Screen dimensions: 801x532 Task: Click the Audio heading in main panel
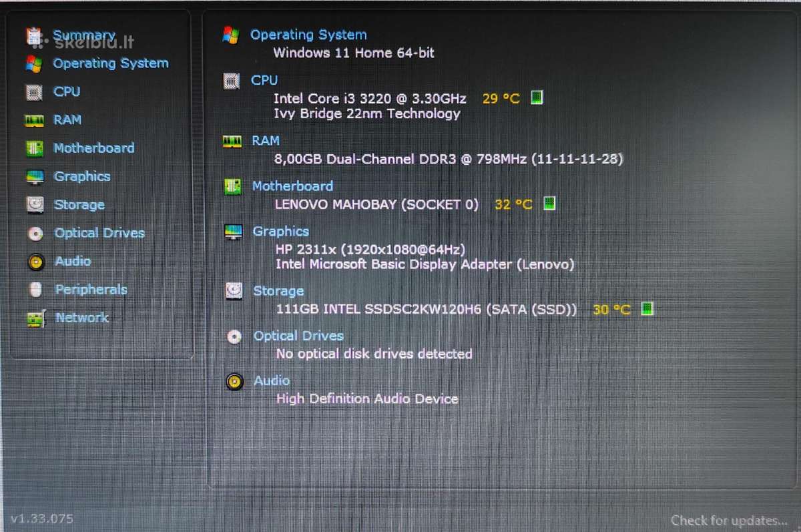pyautogui.click(x=272, y=381)
